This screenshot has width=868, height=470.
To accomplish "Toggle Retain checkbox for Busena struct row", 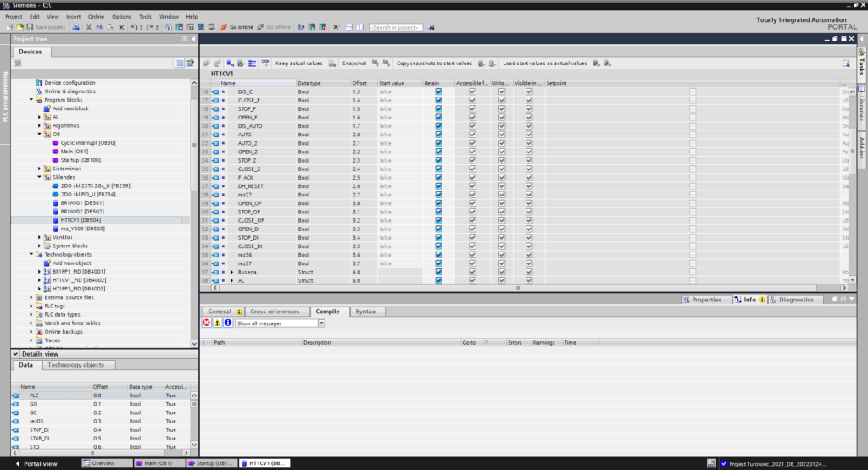I will click(x=438, y=272).
